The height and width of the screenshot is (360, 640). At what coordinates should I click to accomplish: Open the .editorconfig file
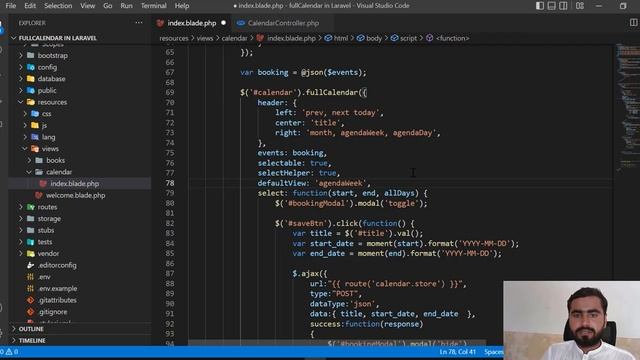pyautogui.click(x=57, y=265)
